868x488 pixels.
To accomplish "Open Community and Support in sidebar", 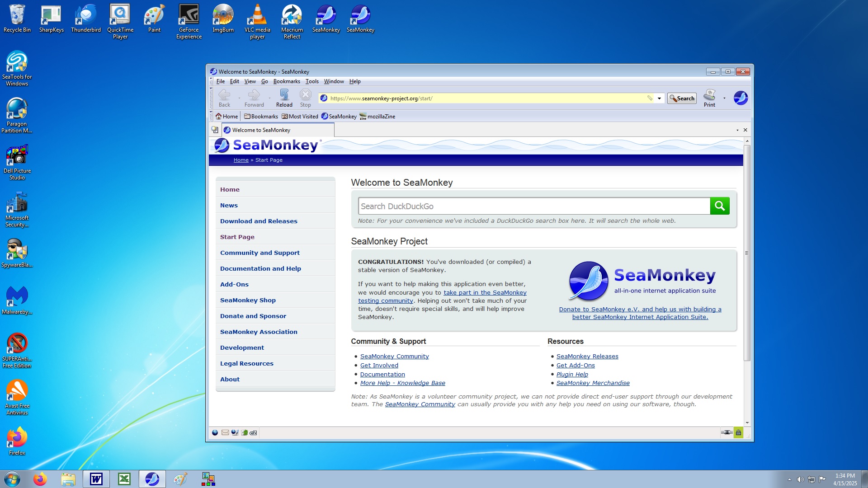I will (259, 253).
